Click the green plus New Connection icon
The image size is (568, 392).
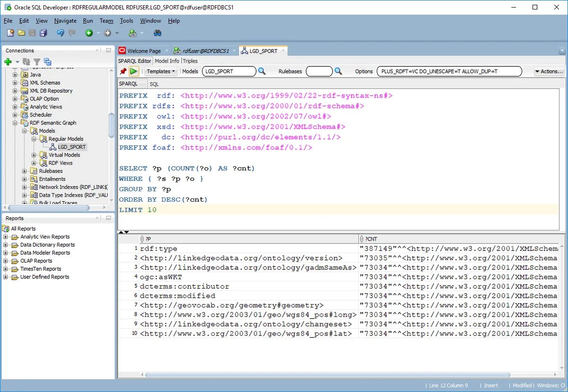pos(8,62)
